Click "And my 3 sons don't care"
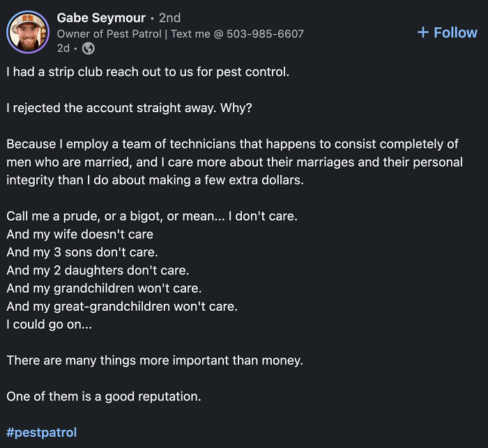The width and height of the screenshot is (488, 448). pos(82,252)
